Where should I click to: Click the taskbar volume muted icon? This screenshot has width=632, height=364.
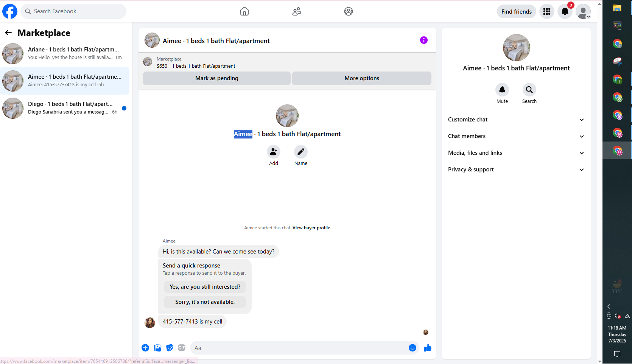[x=618, y=316]
